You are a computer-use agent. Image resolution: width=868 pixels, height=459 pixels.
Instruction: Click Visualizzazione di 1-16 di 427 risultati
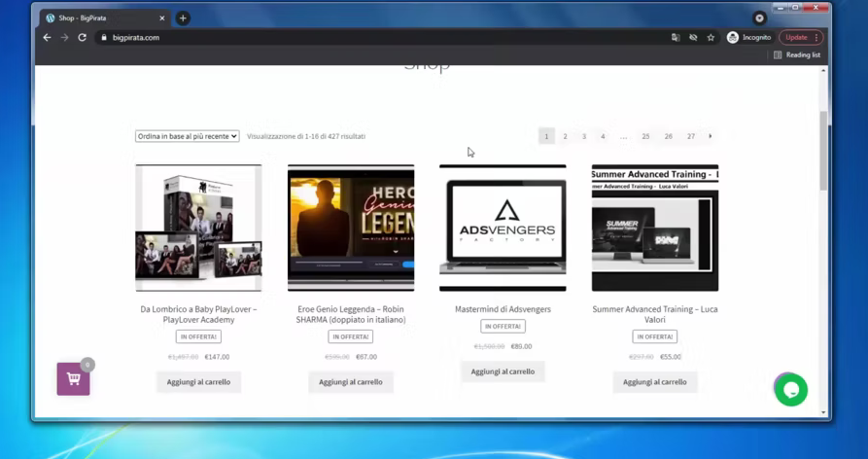306,136
